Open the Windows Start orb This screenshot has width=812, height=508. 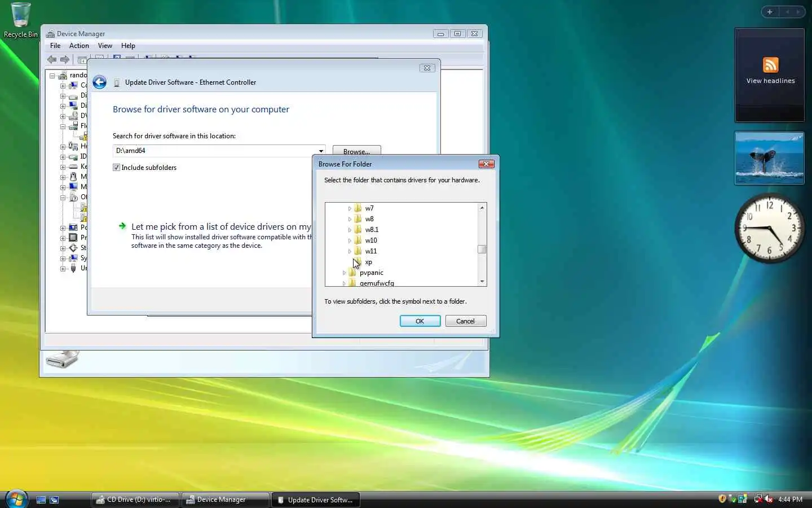16,499
